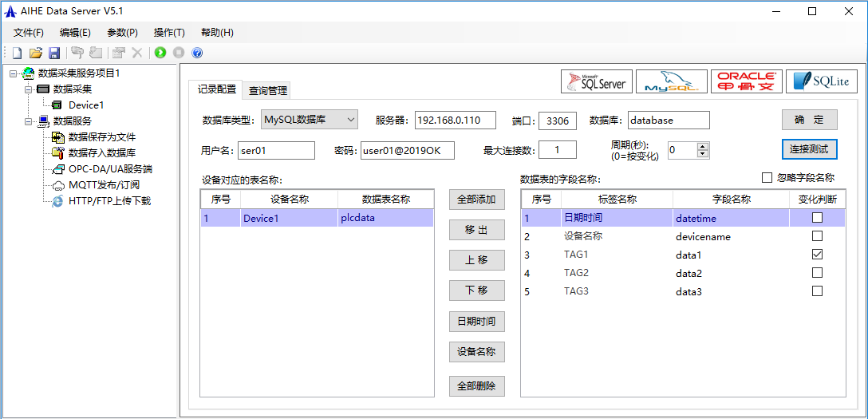
Task: Click the New file toolbar icon
Action: (x=17, y=53)
